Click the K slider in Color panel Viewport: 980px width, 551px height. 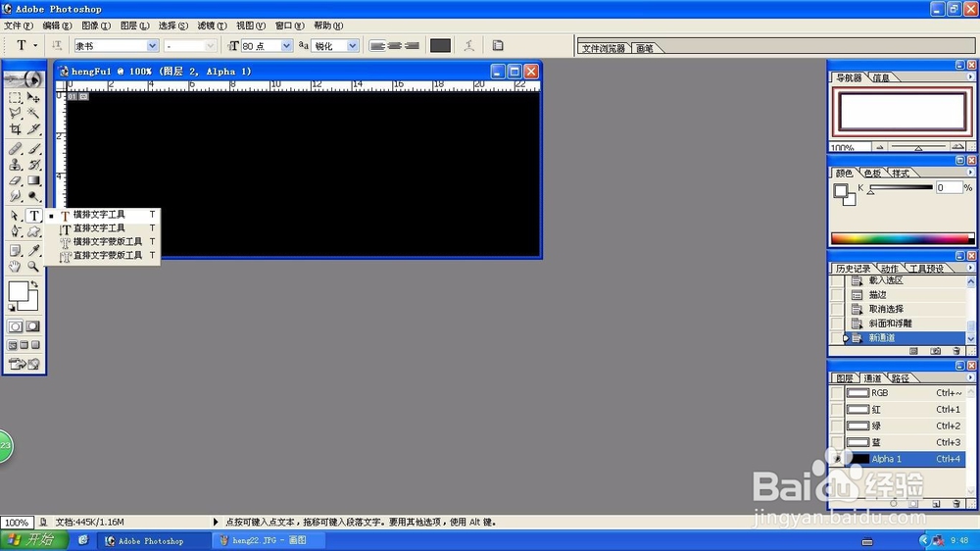point(901,187)
